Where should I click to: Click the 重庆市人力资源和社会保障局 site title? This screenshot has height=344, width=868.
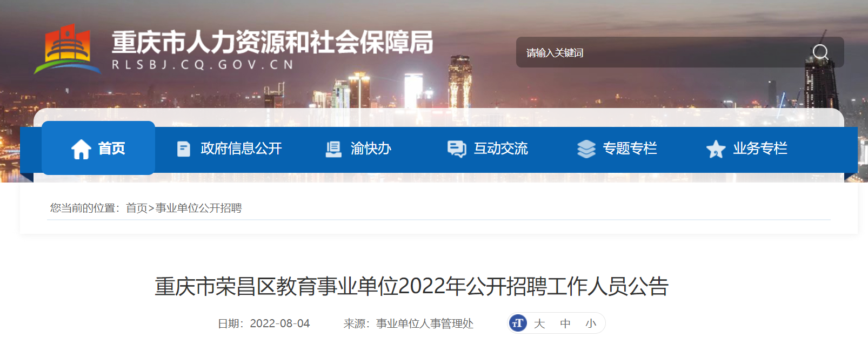[x=272, y=42]
